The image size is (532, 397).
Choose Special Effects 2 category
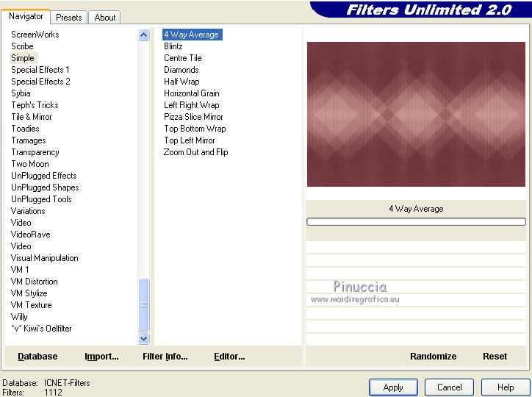tap(40, 82)
